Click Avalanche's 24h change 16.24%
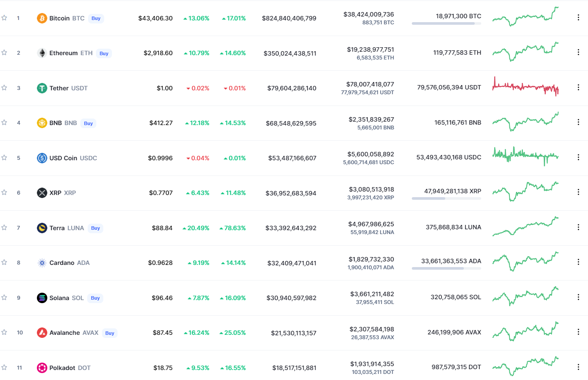Screen dimensions: 588x380 pos(196,333)
